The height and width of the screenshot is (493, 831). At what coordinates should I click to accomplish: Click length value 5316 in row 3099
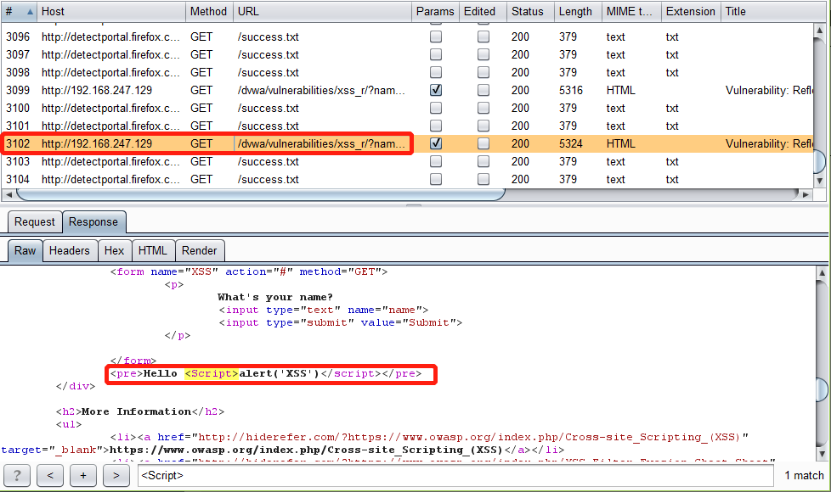coord(570,90)
